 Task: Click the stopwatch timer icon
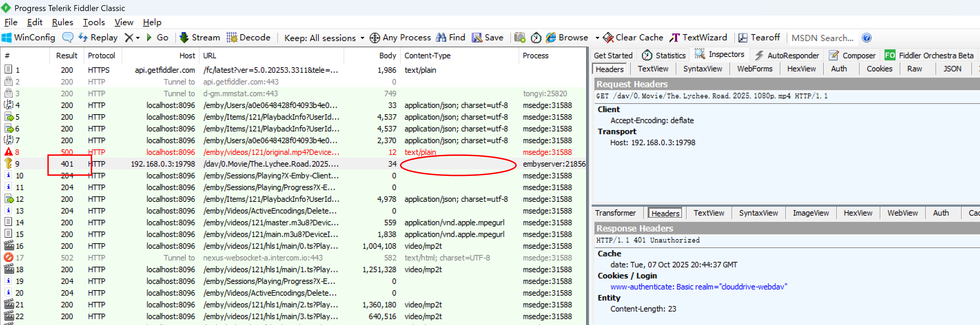535,38
